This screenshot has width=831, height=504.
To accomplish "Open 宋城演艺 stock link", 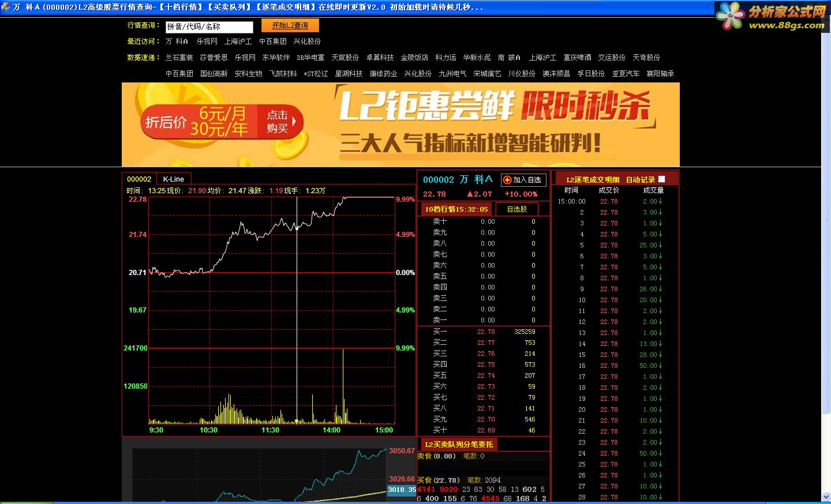I will click(x=487, y=74).
